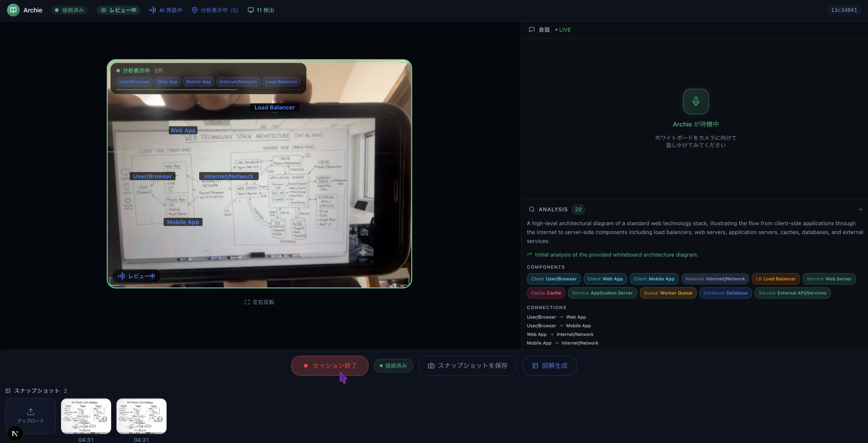Select the User/Browser tag in the overlay
This screenshot has height=443, width=868.
click(x=134, y=82)
